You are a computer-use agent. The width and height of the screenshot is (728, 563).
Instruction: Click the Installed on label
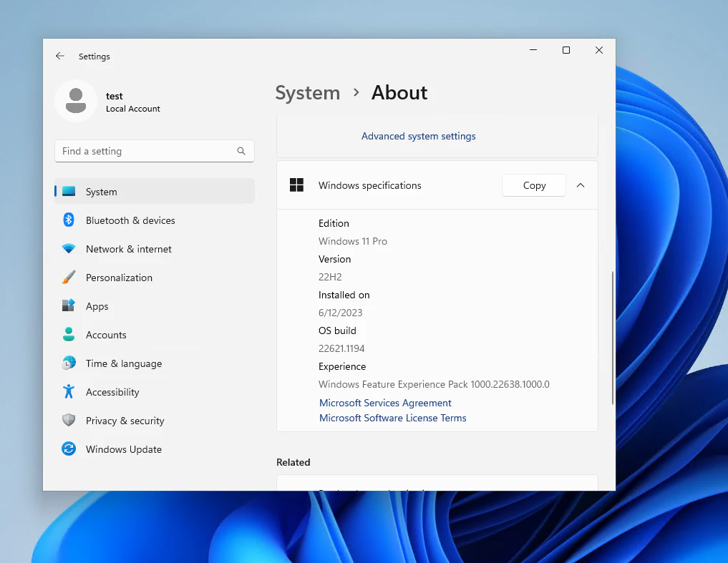(x=344, y=295)
